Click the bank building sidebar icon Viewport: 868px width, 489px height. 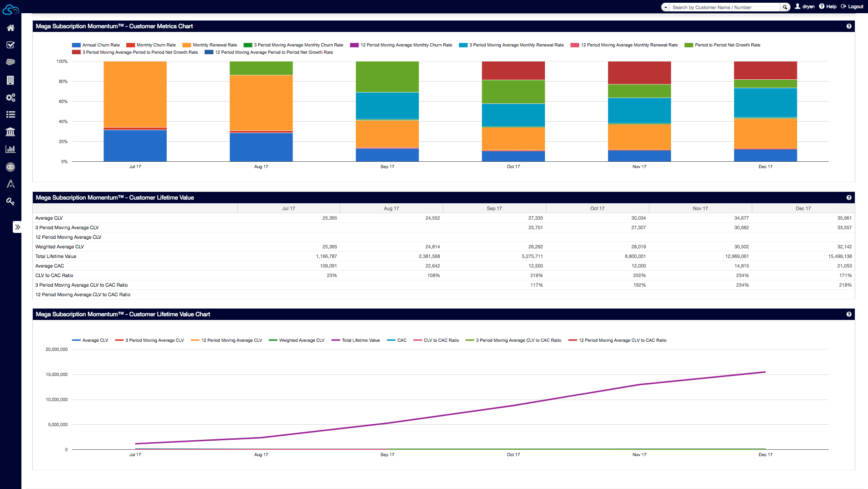10,132
